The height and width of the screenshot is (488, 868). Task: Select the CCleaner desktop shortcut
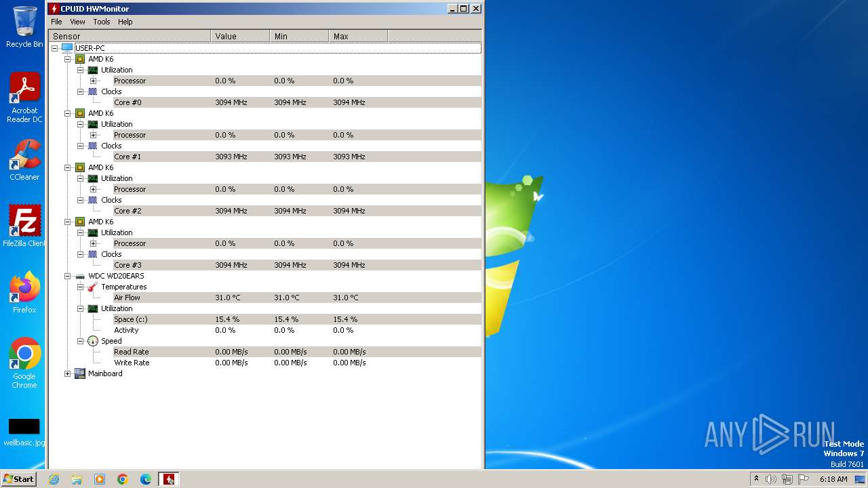[x=24, y=160]
